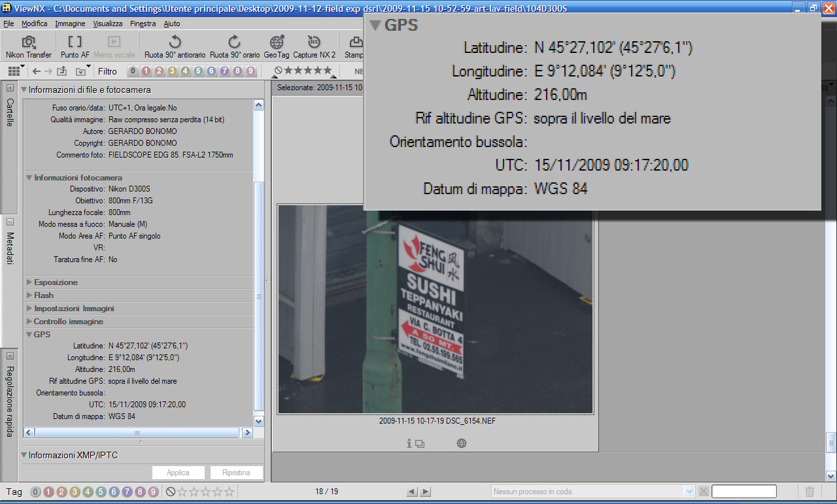Image resolution: width=837 pixels, height=504 pixels.
Task: Click the 'Autore: GERARDO BONOMO' value
Action: pyautogui.click(x=143, y=131)
